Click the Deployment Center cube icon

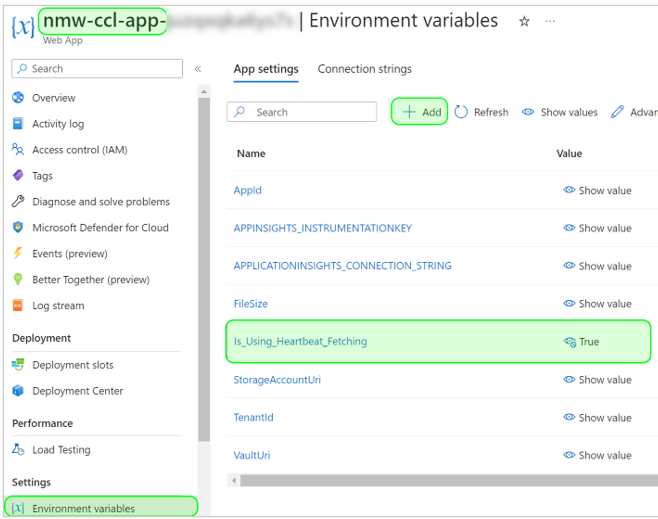[18, 391]
